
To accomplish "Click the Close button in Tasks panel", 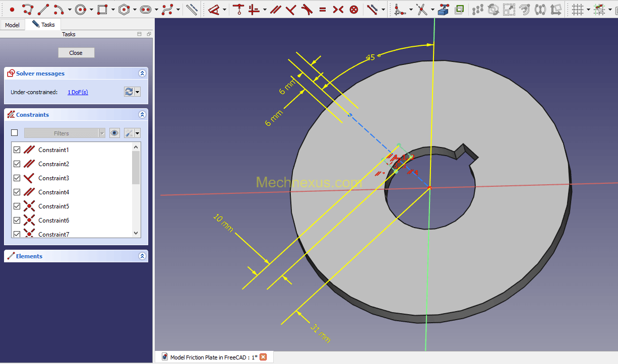I will (76, 53).
